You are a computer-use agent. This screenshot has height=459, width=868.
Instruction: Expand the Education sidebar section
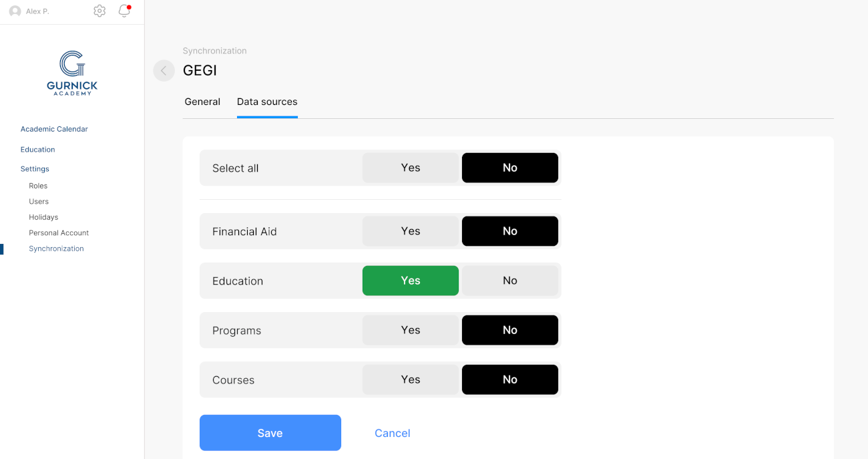(37, 150)
